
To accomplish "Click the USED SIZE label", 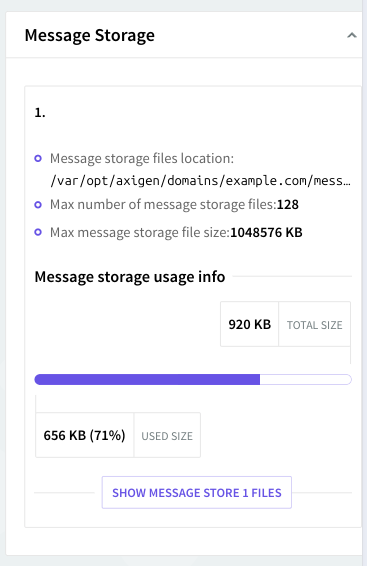I will coord(167,436).
